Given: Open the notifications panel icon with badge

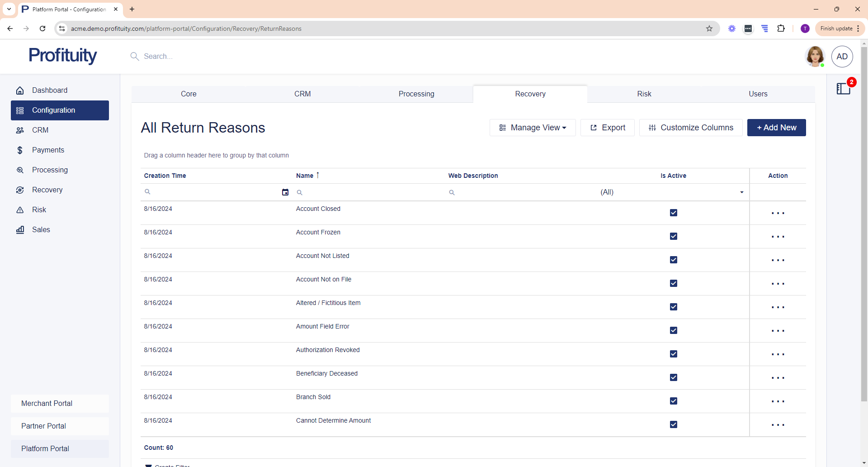Looking at the screenshot, I should pos(844,88).
